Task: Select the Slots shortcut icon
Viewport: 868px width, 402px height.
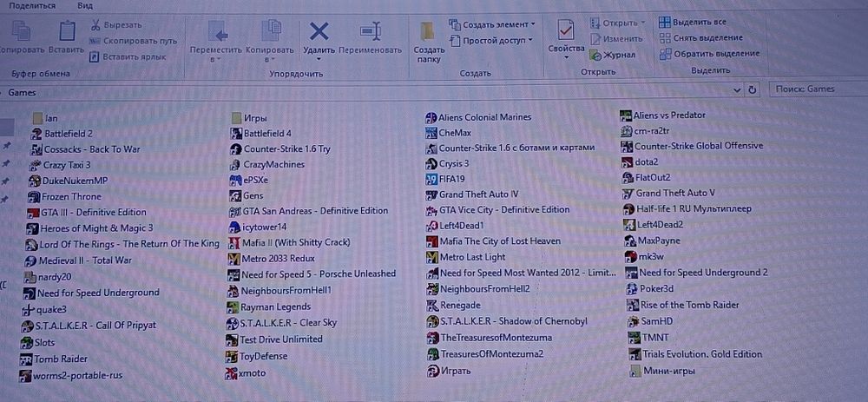Action: (x=27, y=342)
